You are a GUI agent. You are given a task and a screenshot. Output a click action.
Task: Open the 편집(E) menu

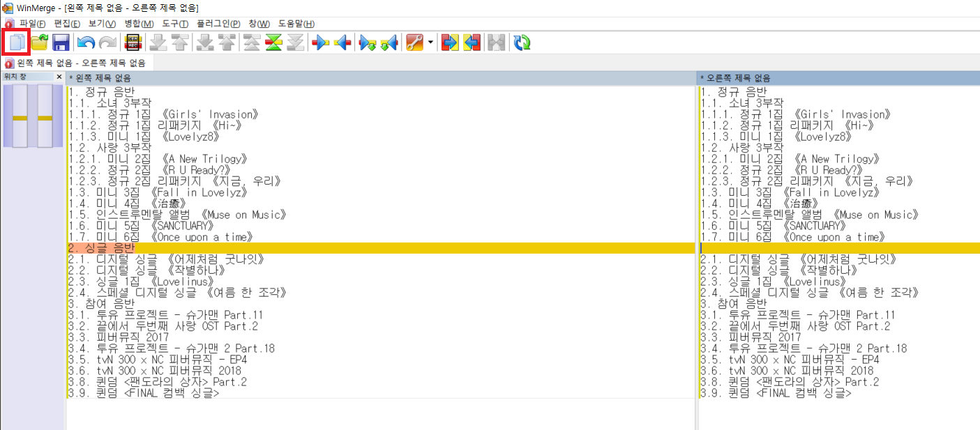pyautogui.click(x=67, y=24)
